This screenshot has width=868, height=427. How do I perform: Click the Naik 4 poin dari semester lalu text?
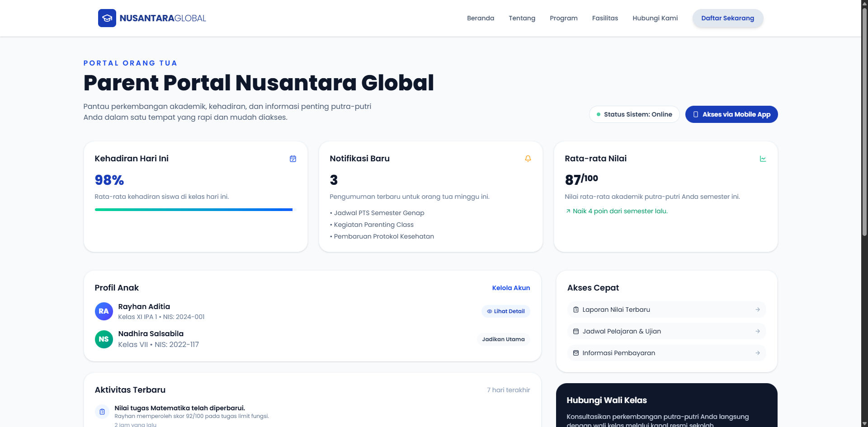[x=620, y=211]
